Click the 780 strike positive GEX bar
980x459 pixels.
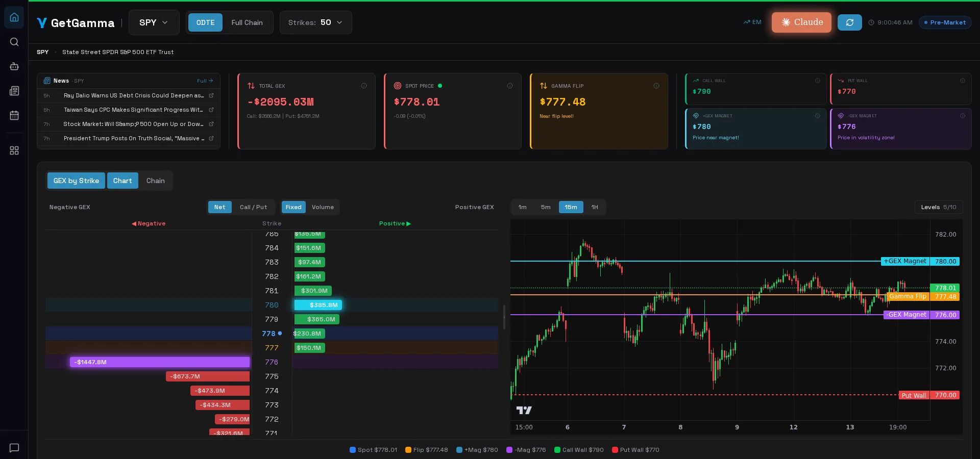pos(318,305)
